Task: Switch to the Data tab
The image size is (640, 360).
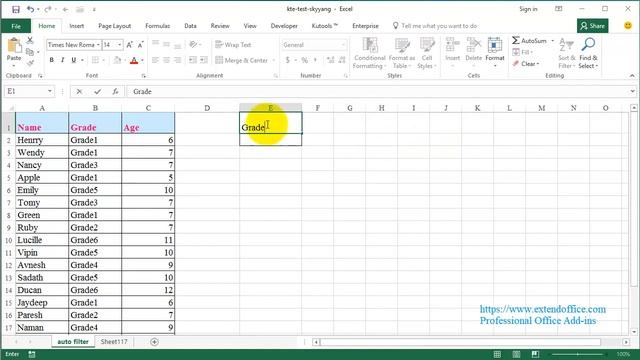Action: pyautogui.click(x=190, y=26)
